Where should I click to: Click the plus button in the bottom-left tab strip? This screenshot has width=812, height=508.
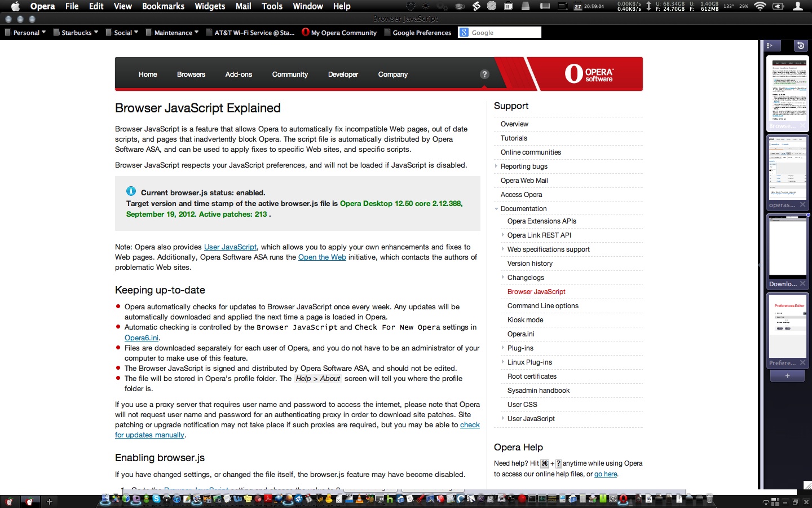click(x=49, y=501)
